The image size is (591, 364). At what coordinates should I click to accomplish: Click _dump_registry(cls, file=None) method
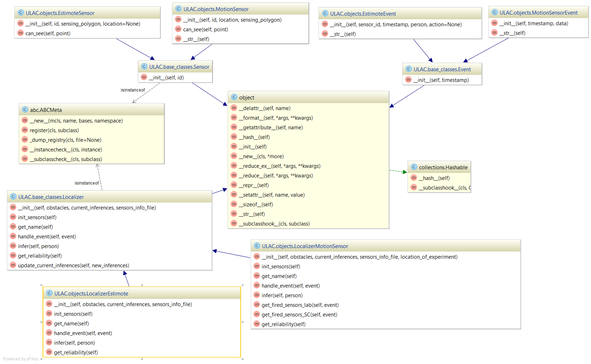click(x=65, y=140)
